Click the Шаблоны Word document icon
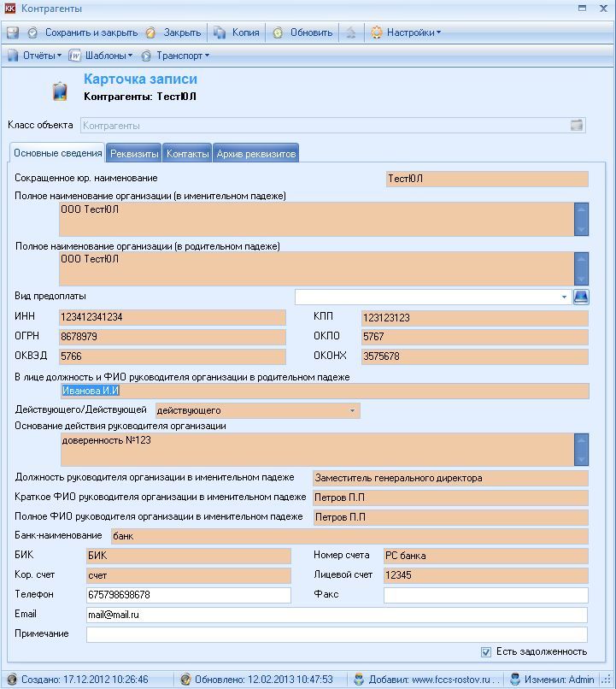This screenshot has height=689, width=616. click(74, 56)
